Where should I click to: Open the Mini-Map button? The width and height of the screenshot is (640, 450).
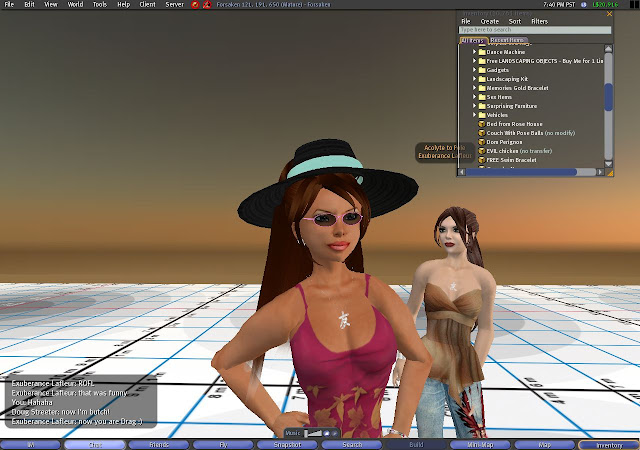480,445
